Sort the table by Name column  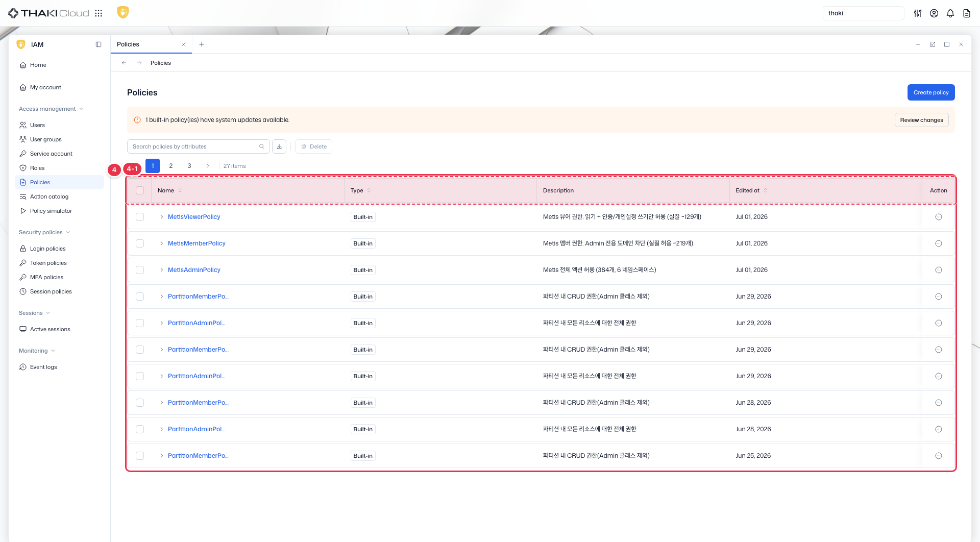coord(169,190)
